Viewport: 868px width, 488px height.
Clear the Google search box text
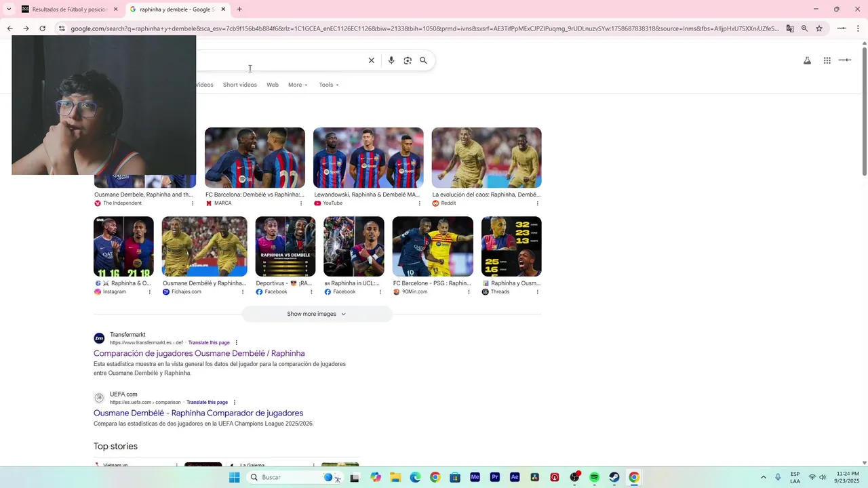point(371,60)
